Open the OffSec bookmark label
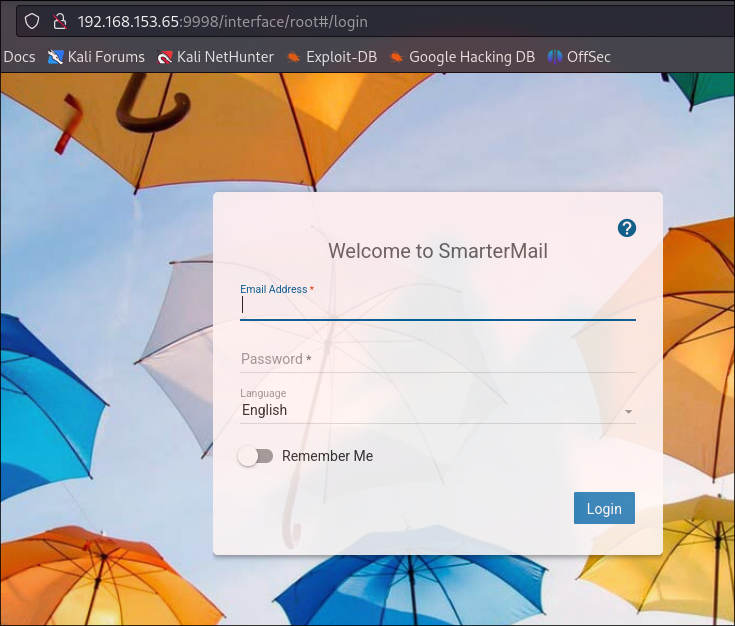The image size is (735, 626). [x=589, y=57]
